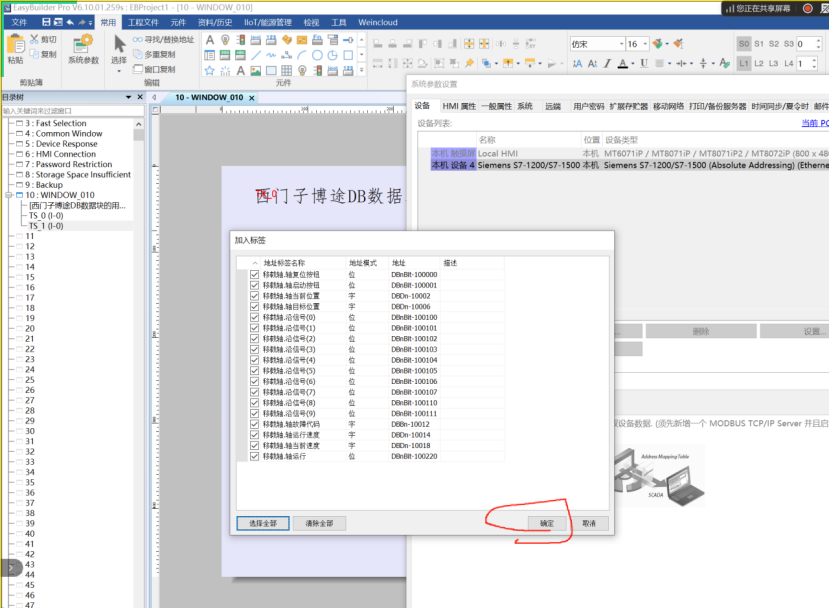This screenshot has width=829, height=608.
Task: Uncheck tag 移载轴.轴复位按钮
Action: [254, 274]
